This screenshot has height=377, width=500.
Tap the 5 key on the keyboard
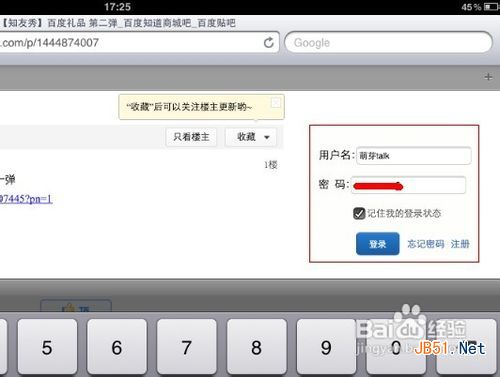(47, 347)
